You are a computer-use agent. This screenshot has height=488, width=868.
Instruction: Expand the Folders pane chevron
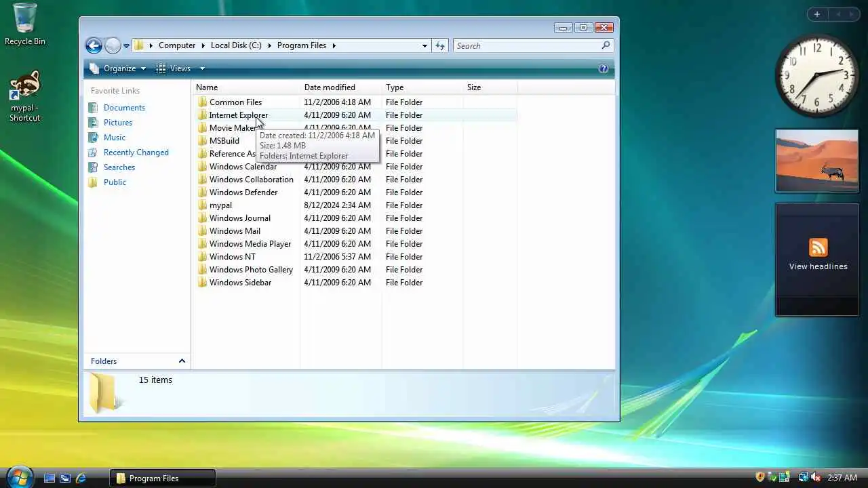[x=182, y=361]
